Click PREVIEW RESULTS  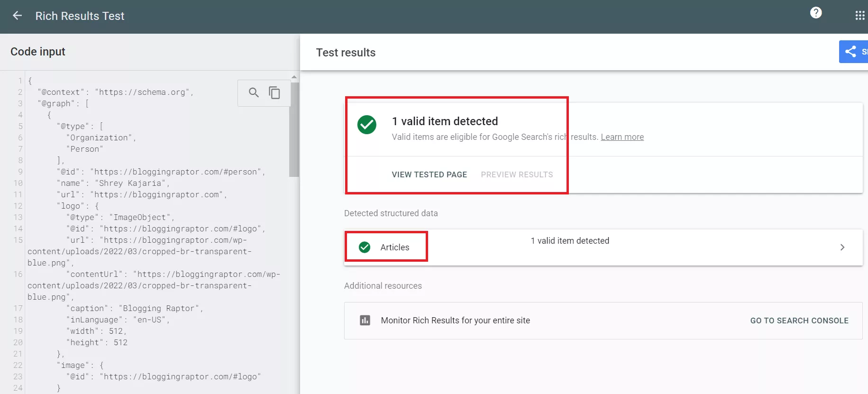point(517,174)
